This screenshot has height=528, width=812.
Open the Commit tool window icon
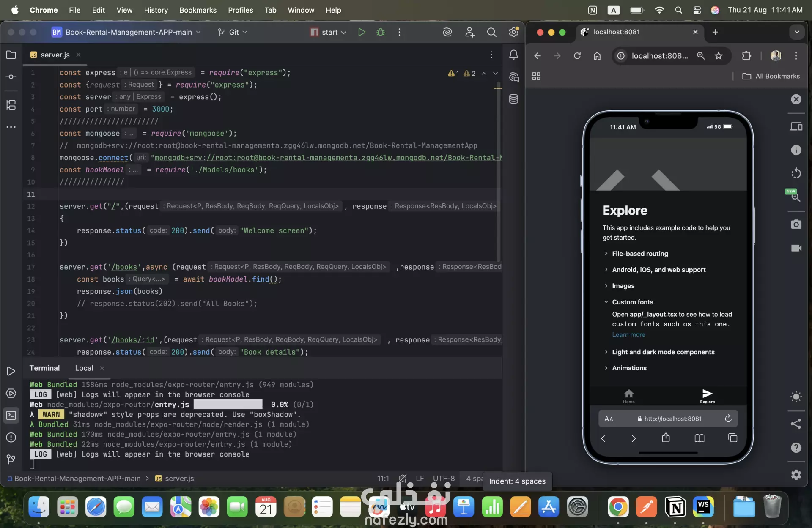11,77
